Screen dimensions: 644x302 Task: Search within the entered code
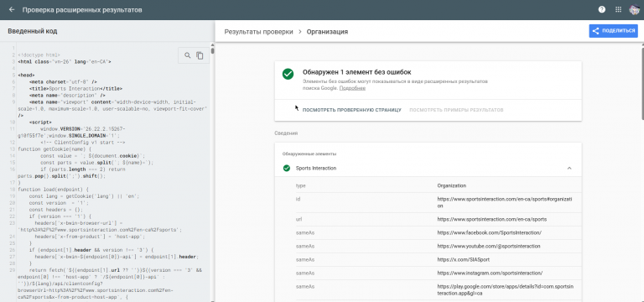point(187,55)
